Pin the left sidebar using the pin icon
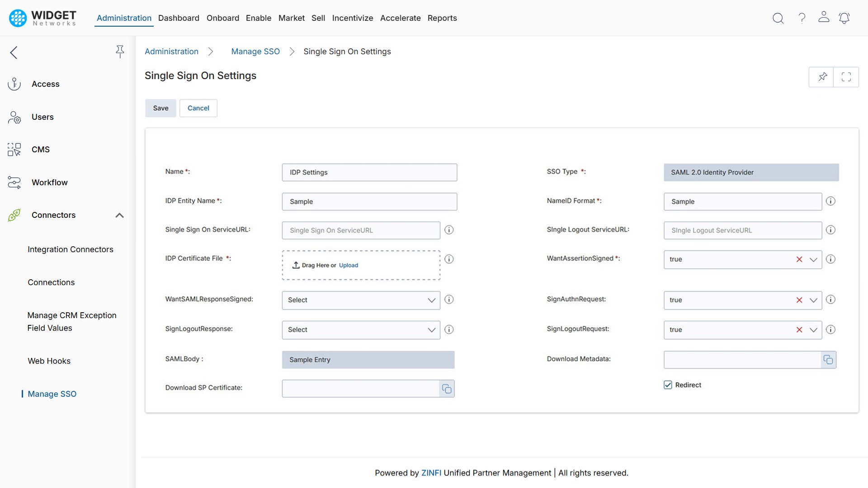The width and height of the screenshot is (868, 488). (x=120, y=52)
